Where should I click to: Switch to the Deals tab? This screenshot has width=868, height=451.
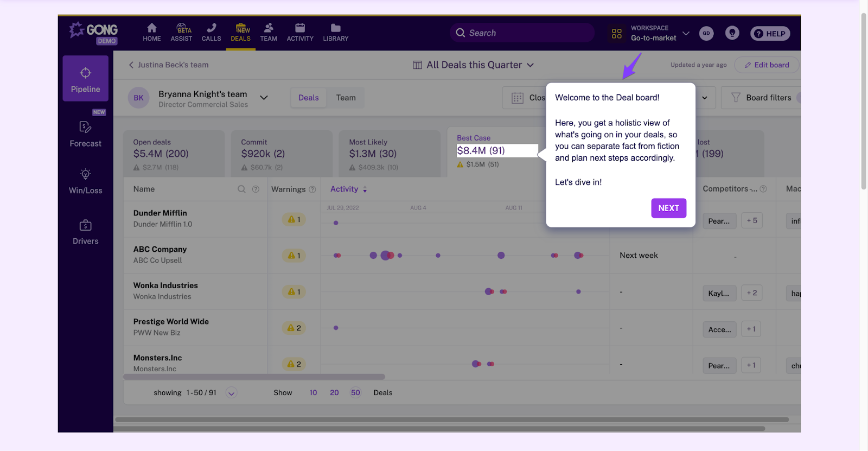coord(309,98)
